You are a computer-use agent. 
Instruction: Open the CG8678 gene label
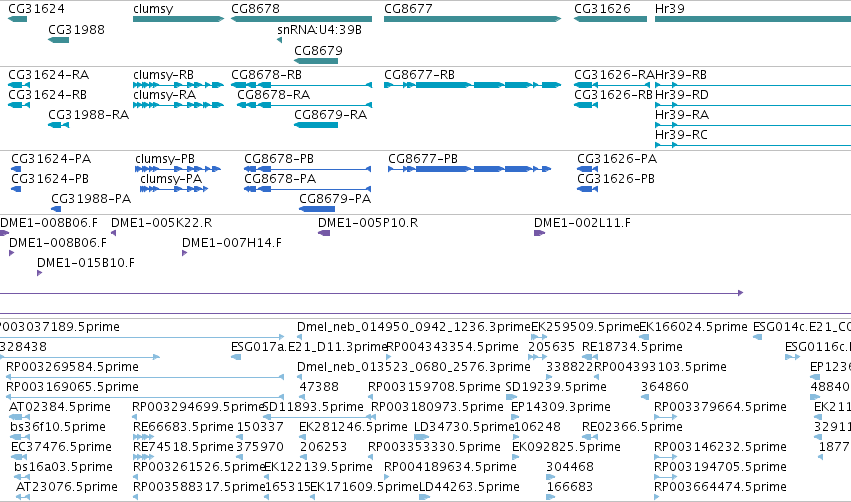(x=256, y=9)
